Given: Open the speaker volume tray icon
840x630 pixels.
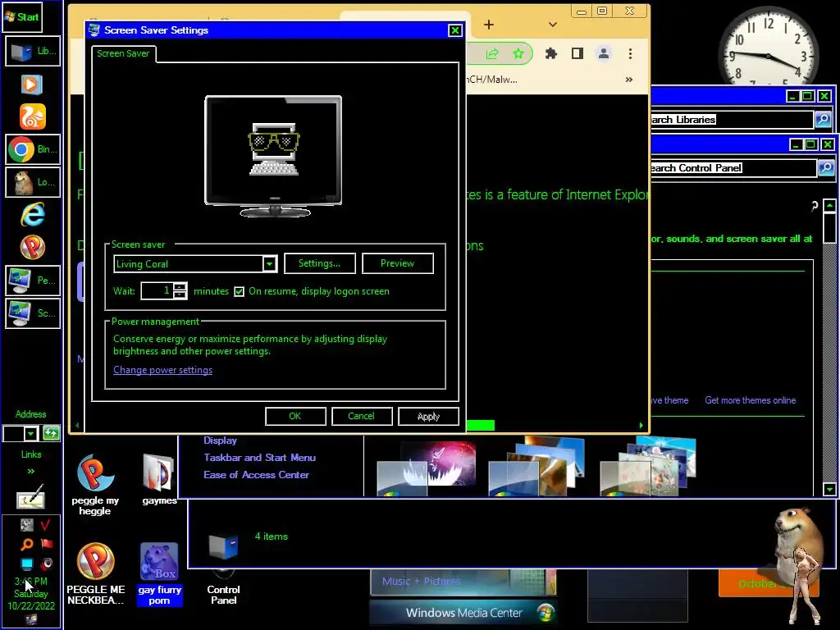Looking at the screenshot, I should [47, 564].
